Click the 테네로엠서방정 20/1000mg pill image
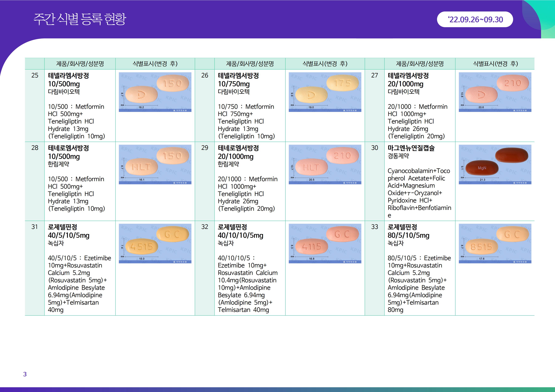Screen dimensions: 555x392 point(325,165)
